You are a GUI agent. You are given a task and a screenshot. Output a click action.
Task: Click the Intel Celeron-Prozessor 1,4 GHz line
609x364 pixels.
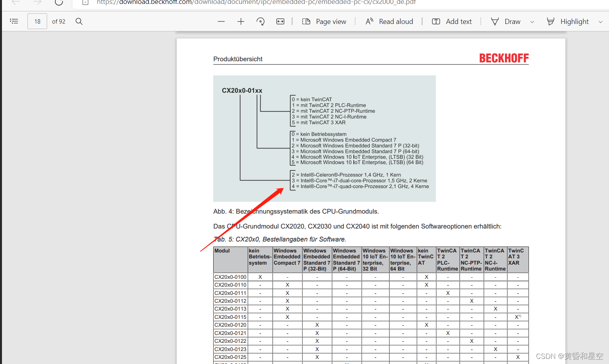coord(346,175)
